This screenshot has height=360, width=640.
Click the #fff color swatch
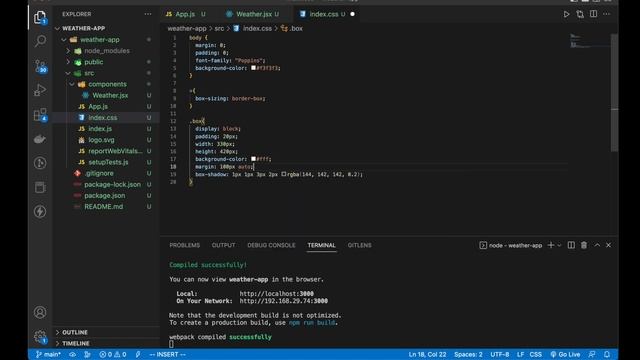(253, 159)
